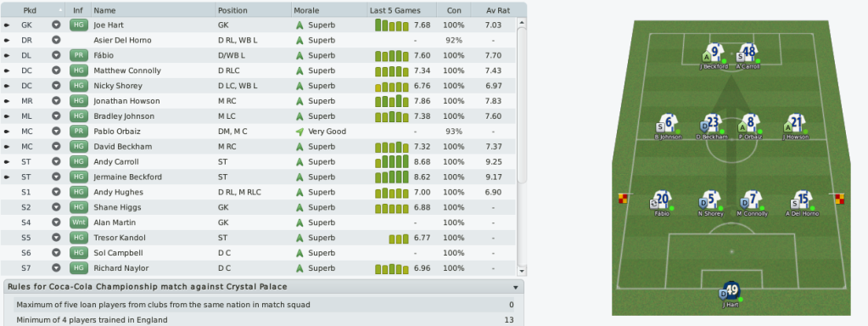868x326 pixels.
Task: Open player Andy Hughes
Action: [x=119, y=192]
